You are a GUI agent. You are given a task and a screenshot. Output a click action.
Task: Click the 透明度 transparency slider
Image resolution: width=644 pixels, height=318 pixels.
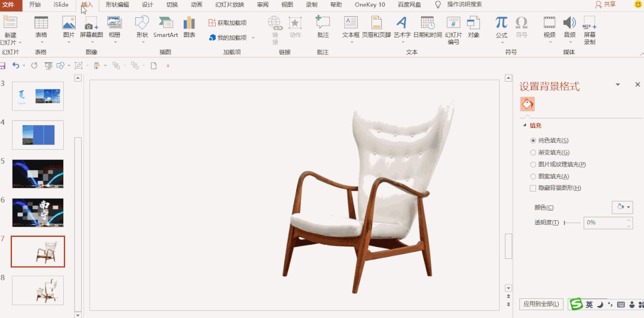tap(572, 223)
